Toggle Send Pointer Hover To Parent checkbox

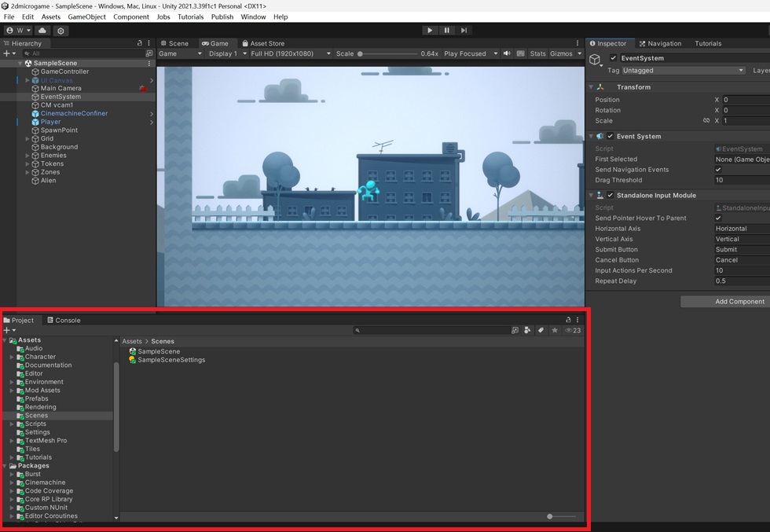click(718, 218)
